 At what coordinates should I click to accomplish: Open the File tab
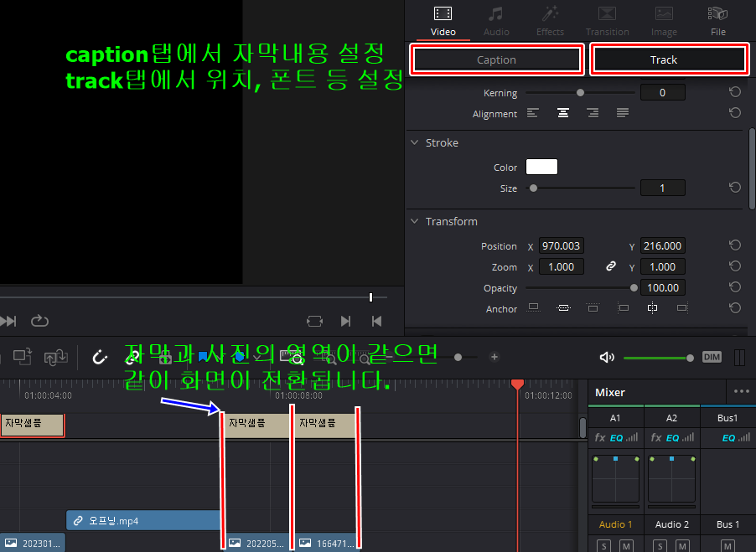point(717,18)
